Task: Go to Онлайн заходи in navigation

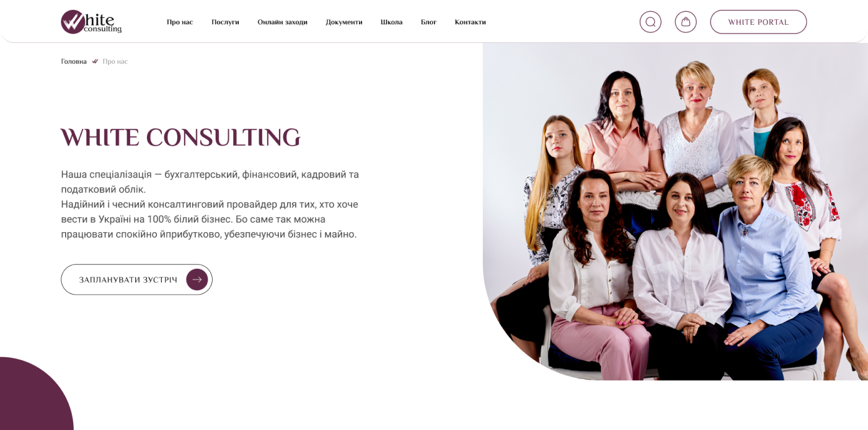Action: [283, 22]
